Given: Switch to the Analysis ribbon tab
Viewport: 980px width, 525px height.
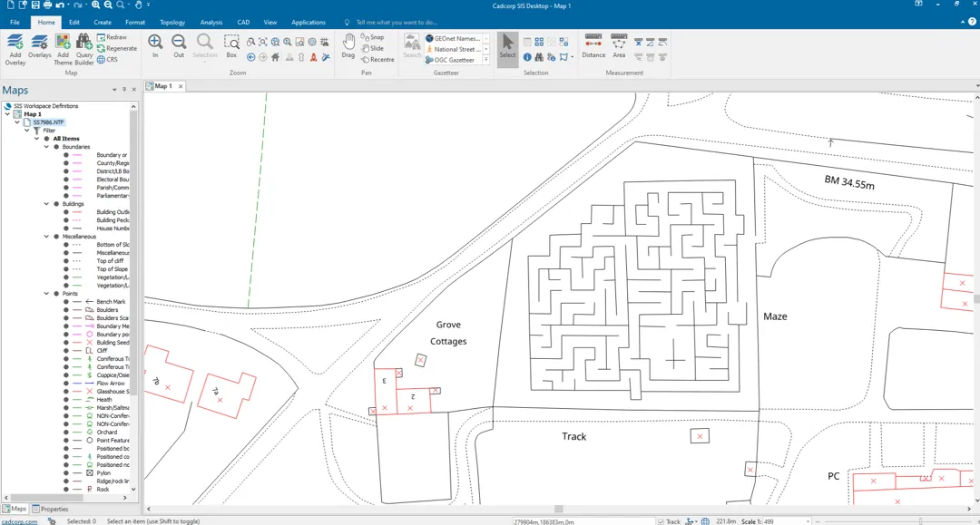Looking at the screenshot, I should 211,22.
